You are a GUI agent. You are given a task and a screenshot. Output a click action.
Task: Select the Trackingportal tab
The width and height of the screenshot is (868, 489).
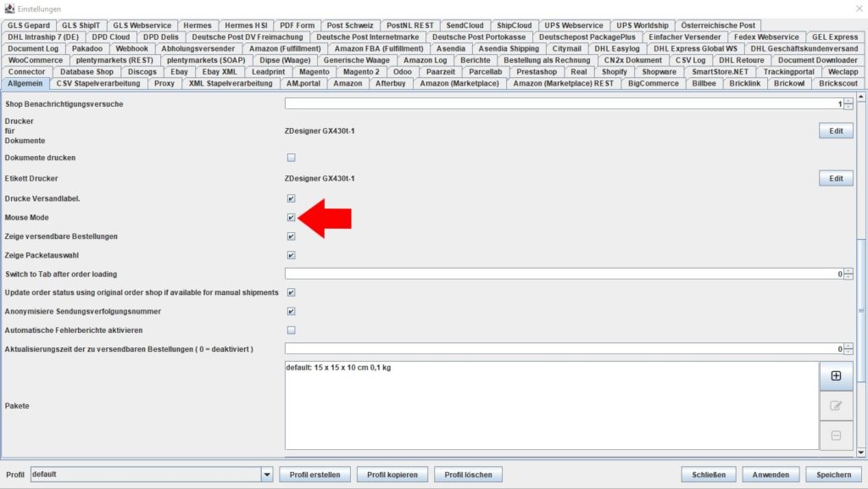click(788, 72)
